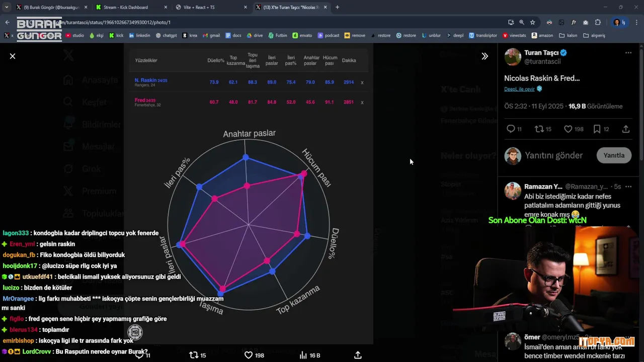Open the krea bookmark
This screenshot has height=362, width=644.
(x=190, y=35)
